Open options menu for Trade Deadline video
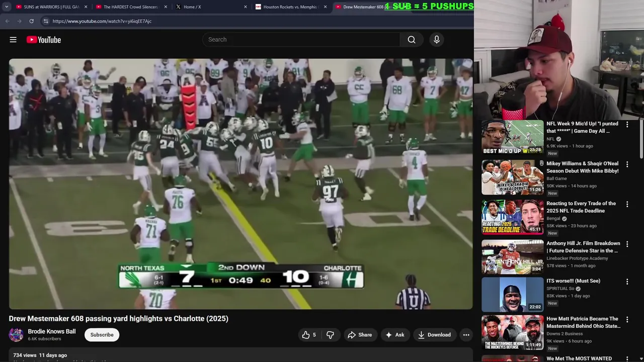The height and width of the screenshot is (362, 644). [627, 204]
